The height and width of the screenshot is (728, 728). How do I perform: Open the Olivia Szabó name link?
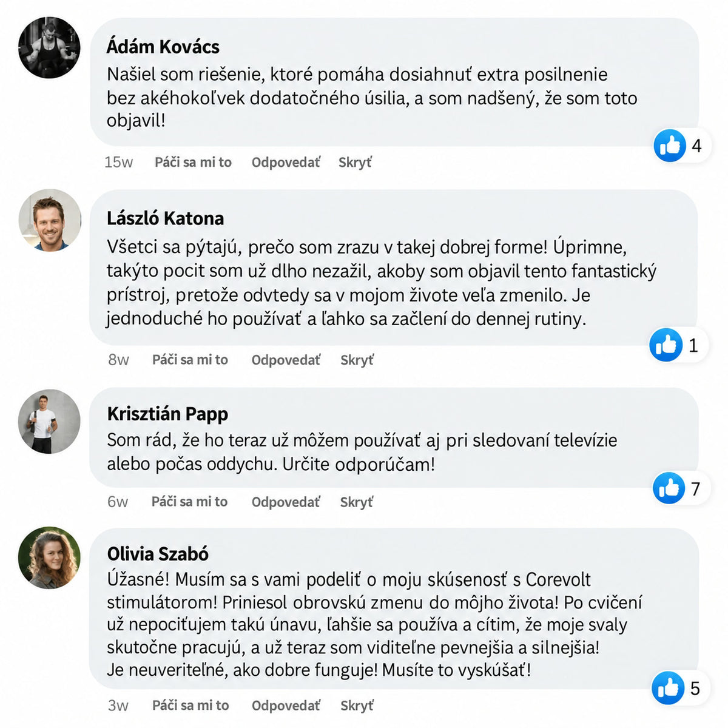click(158, 554)
